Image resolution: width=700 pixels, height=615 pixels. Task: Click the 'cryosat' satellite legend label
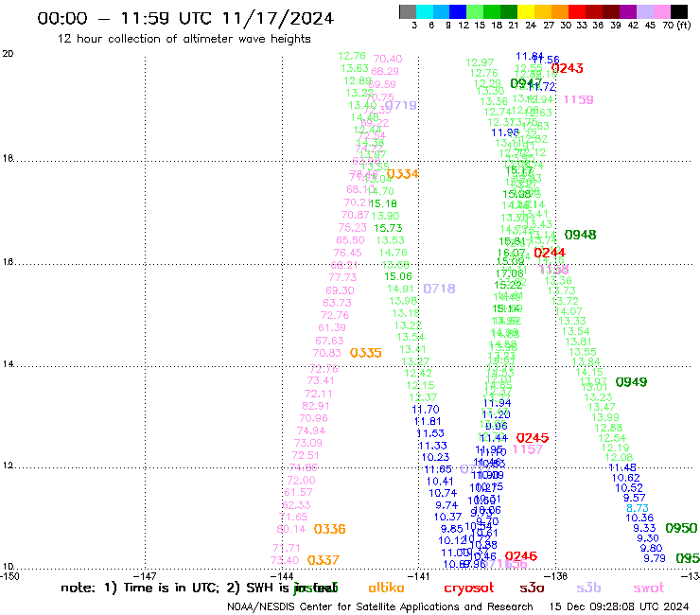click(x=469, y=589)
